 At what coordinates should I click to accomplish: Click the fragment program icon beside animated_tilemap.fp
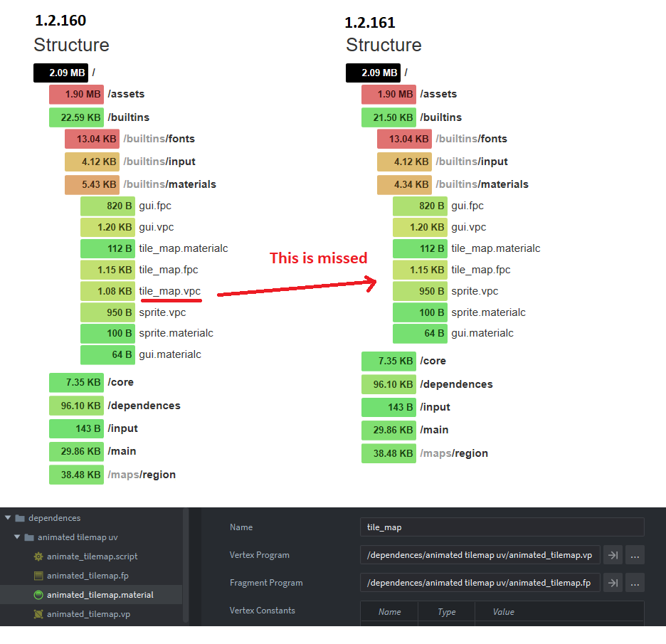37,575
